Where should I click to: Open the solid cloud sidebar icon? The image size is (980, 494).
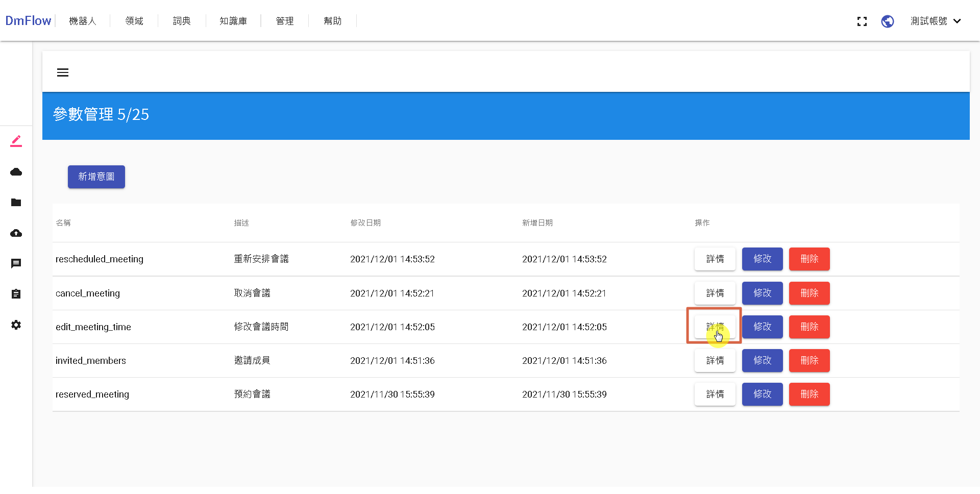(16, 172)
